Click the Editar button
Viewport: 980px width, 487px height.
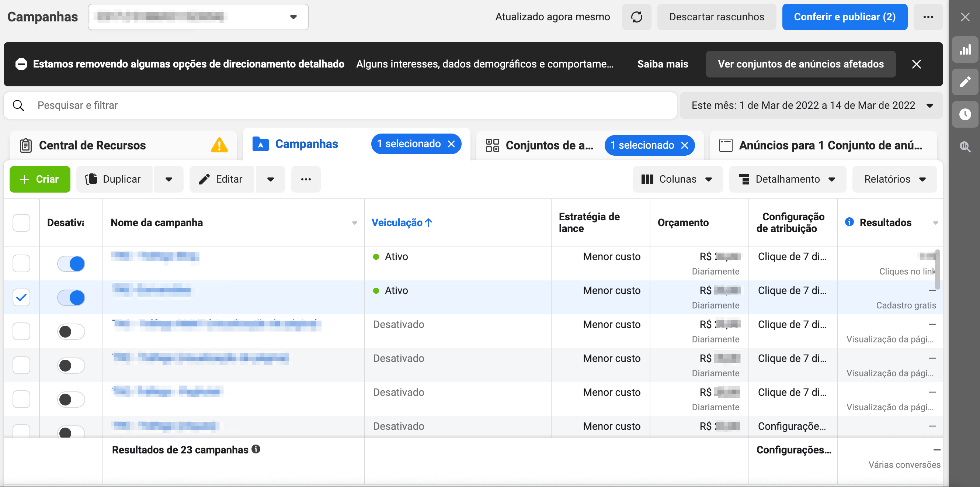click(222, 179)
